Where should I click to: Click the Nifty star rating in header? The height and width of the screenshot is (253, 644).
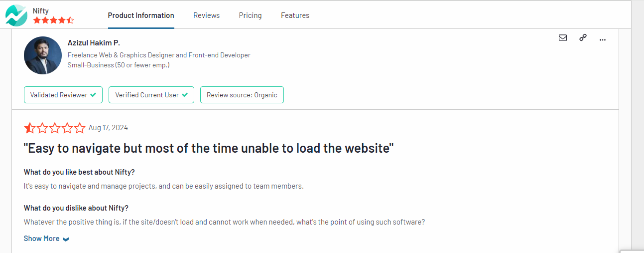(x=53, y=20)
